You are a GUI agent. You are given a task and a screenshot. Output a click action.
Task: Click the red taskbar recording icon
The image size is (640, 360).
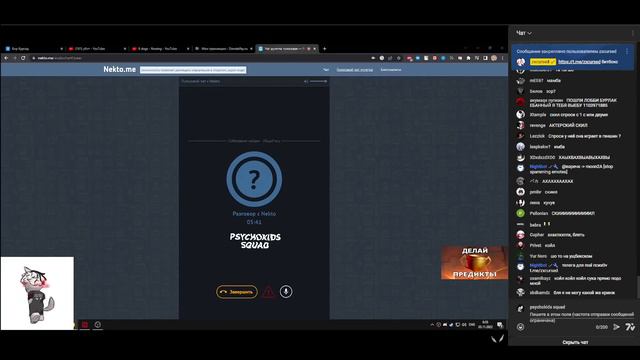tap(84, 325)
